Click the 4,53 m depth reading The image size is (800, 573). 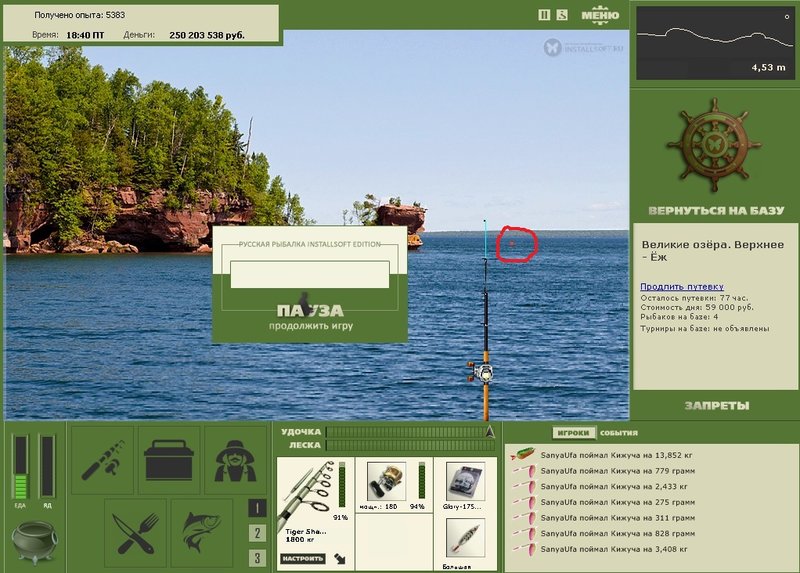coord(769,67)
